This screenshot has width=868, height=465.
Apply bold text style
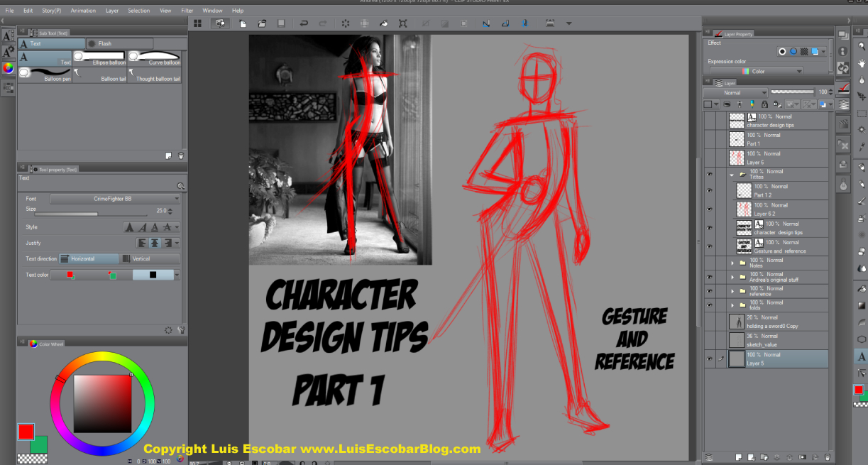pos(129,227)
